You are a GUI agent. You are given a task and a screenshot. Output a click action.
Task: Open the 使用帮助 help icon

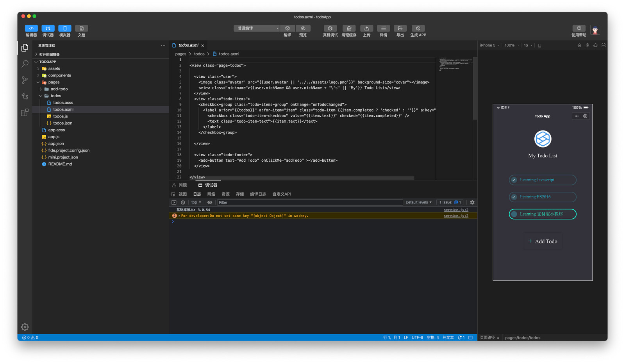pyautogui.click(x=579, y=28)
